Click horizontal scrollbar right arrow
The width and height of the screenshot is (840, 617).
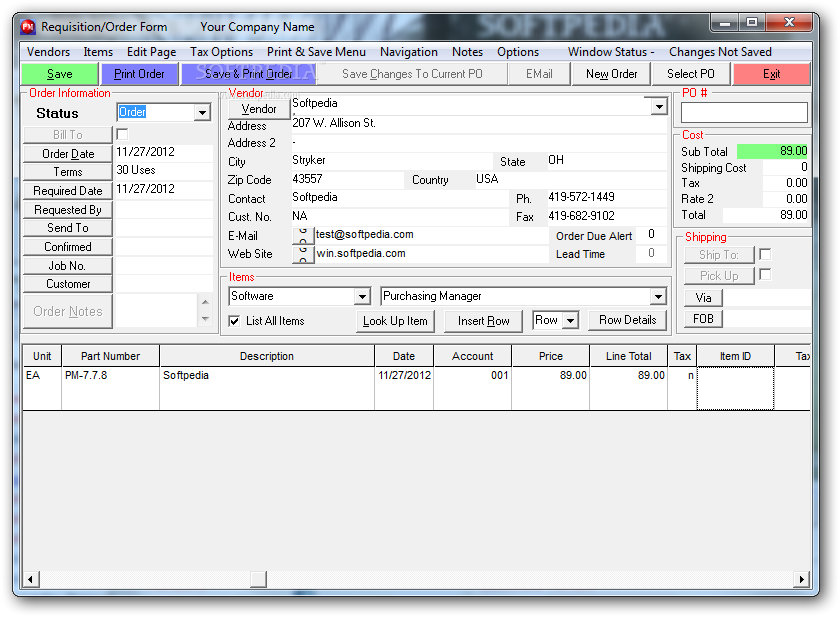(801, 579)
